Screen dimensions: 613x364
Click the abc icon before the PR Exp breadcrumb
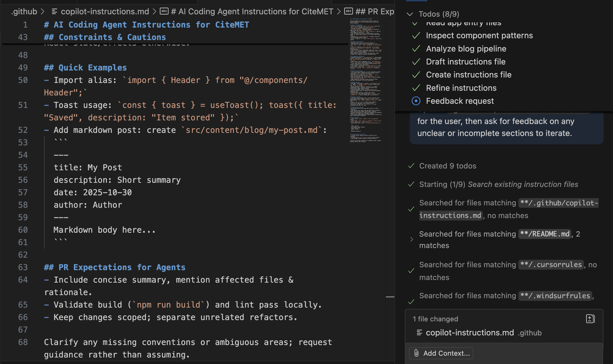pyautogui.click(x=348, y=11)
